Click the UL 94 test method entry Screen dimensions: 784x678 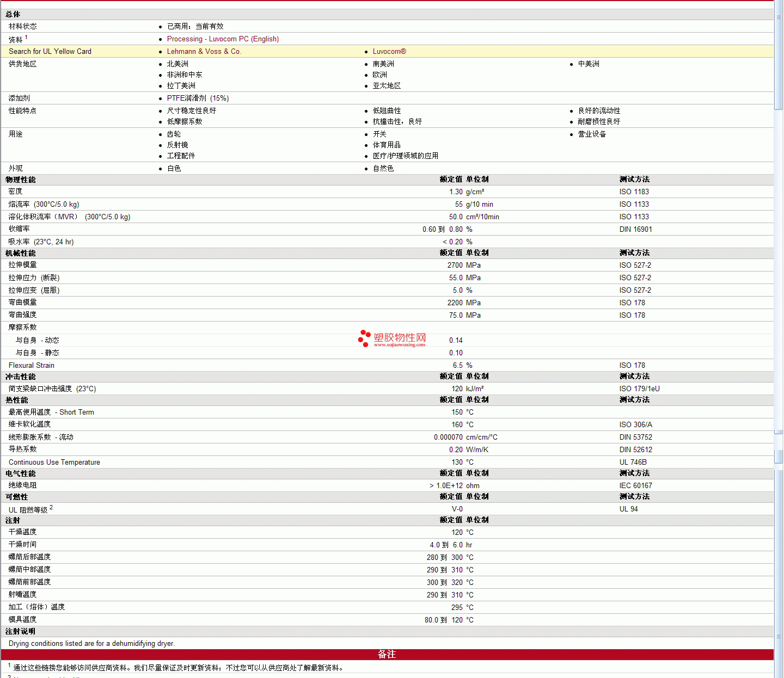click(x=628, y=509)
